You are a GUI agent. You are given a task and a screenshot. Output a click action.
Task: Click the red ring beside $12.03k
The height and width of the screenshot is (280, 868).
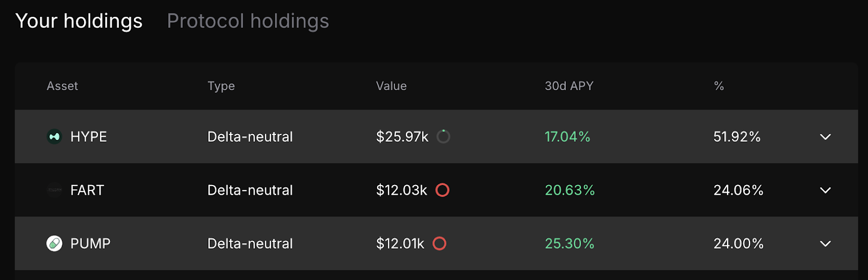coord(443,190)
